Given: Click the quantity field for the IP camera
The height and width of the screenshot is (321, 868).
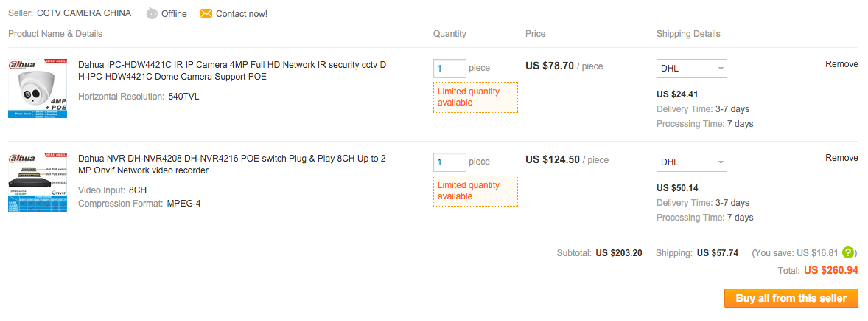Looking at the screenshot, I should pos(449,69).
